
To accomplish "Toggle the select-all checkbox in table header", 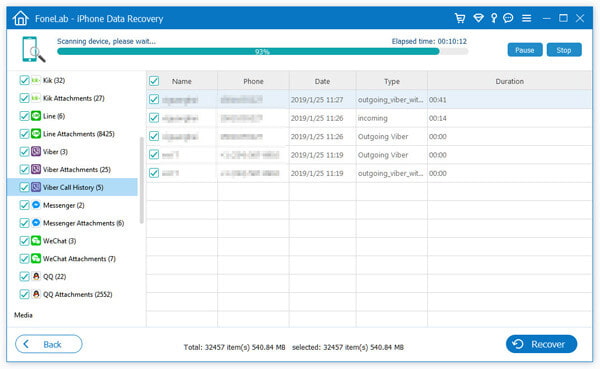I will [x=154, y=81].
